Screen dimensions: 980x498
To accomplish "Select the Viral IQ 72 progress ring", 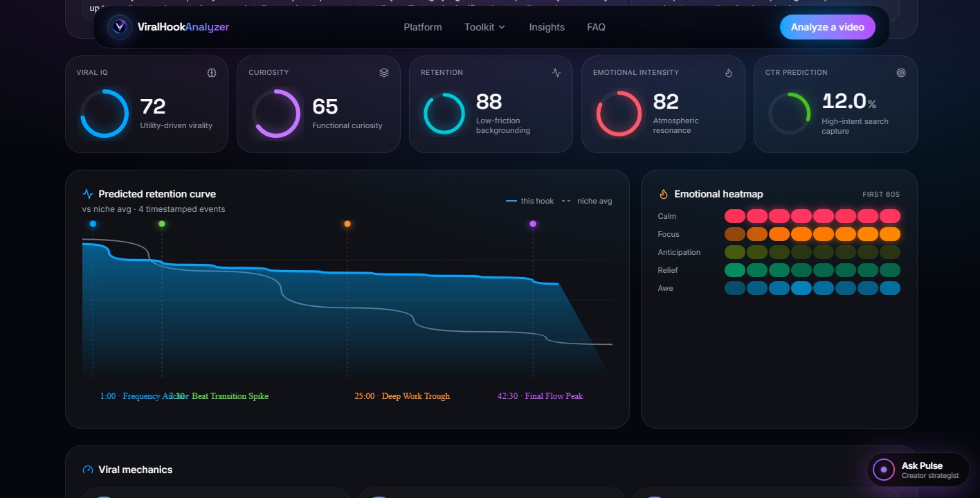I will pos(105,113).
